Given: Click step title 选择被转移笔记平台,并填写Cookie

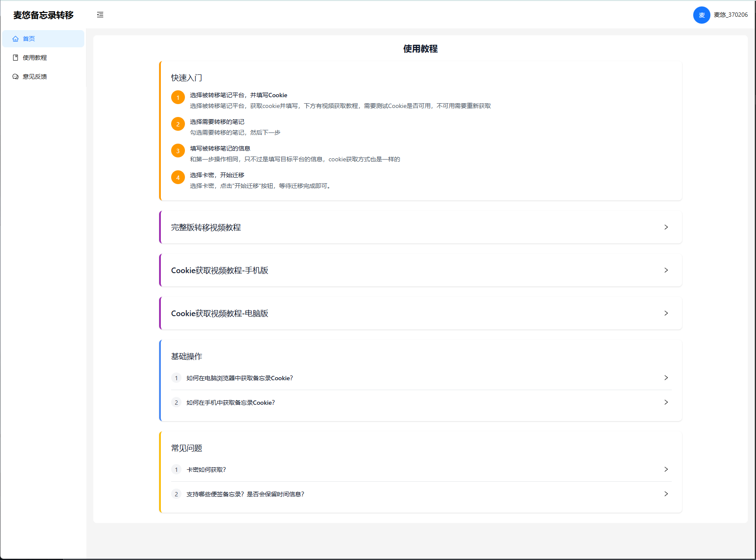Looking at the screenshot, I should (x=239, y=95).
